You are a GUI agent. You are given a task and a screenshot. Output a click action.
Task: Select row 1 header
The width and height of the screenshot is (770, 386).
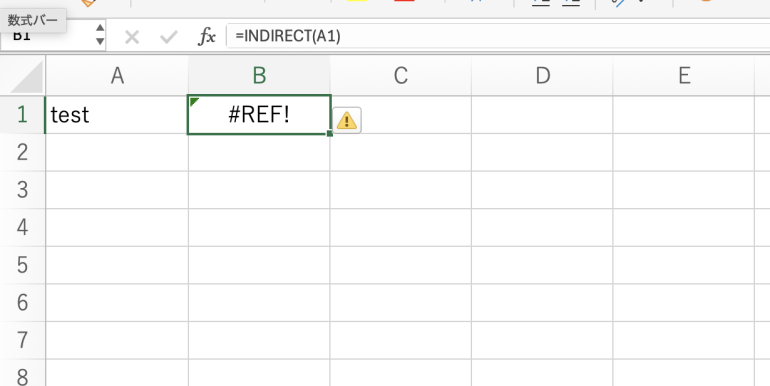click(23, 114)
